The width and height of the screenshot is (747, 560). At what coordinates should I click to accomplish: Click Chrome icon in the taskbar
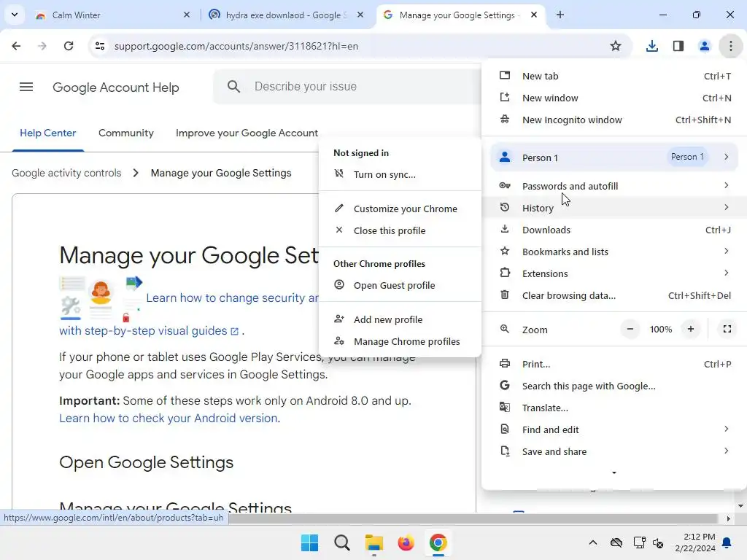pyautogui.click(x=438, y=542)
